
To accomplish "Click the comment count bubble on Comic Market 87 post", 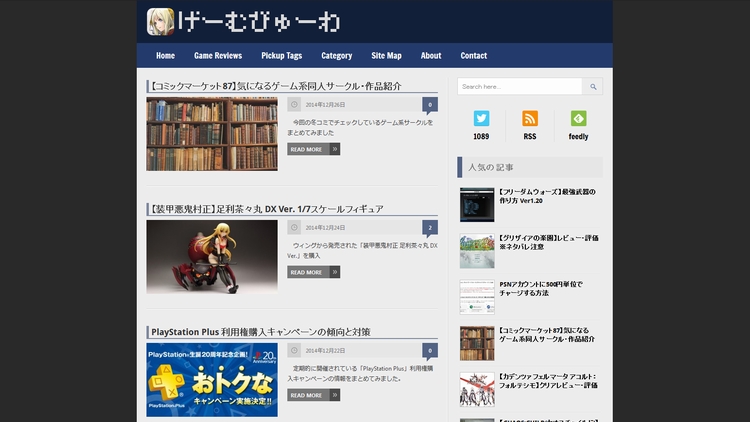I will tap(430, 105).
